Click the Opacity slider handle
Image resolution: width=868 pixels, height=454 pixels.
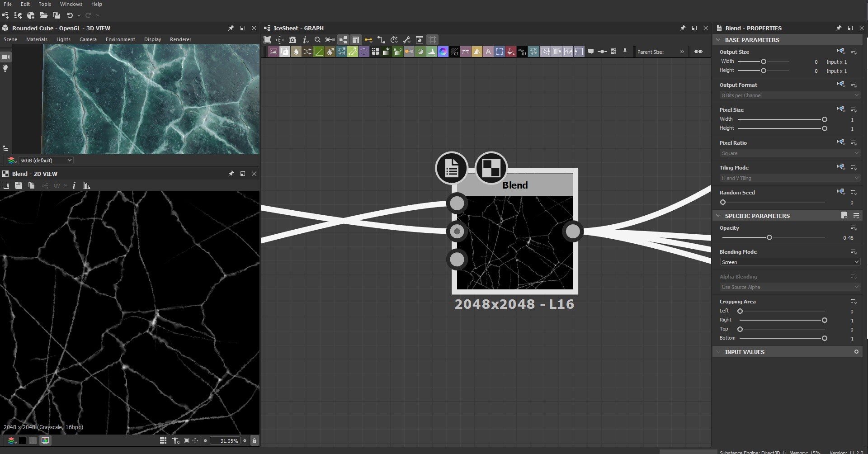click(769, 237)
